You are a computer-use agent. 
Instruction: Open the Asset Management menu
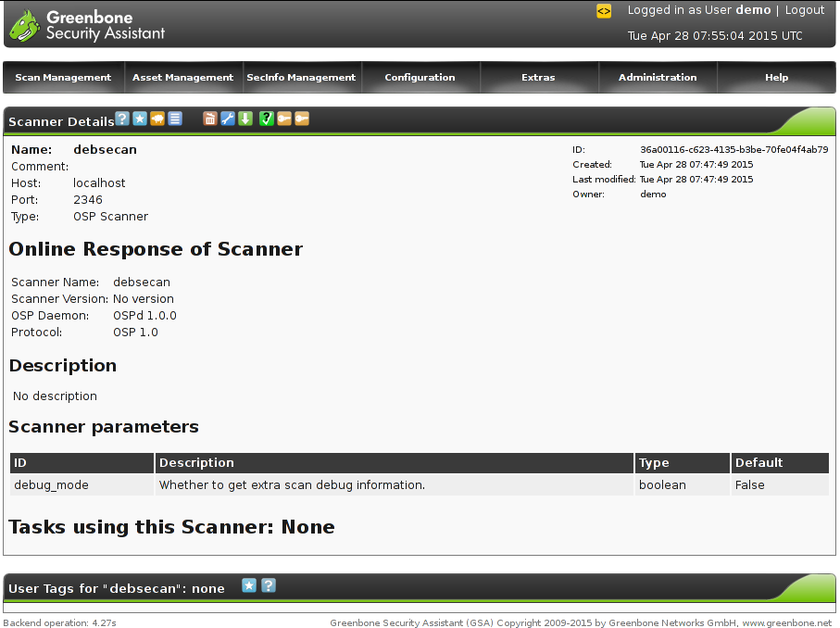click(x=182, y=77)
